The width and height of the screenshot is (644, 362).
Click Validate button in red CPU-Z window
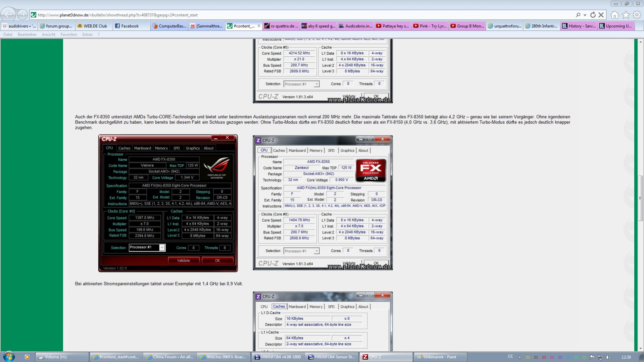click(x=184, y=260)
